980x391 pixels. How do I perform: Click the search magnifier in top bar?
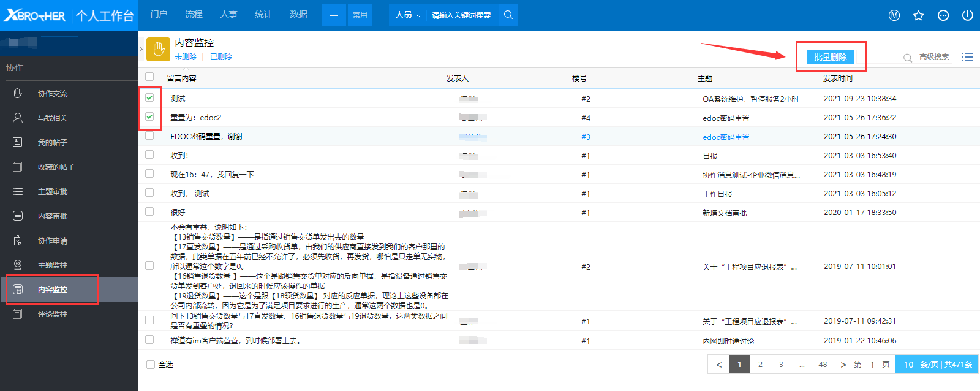pos(508,15)
